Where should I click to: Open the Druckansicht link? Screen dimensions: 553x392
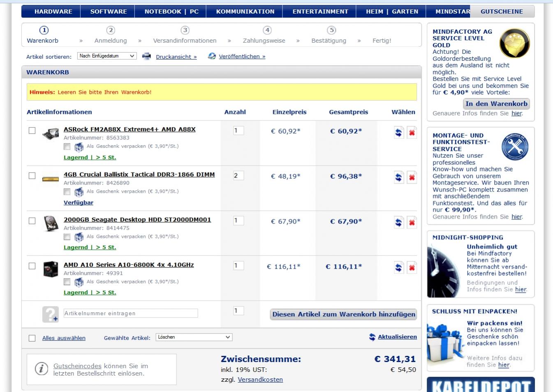(176, 57)
